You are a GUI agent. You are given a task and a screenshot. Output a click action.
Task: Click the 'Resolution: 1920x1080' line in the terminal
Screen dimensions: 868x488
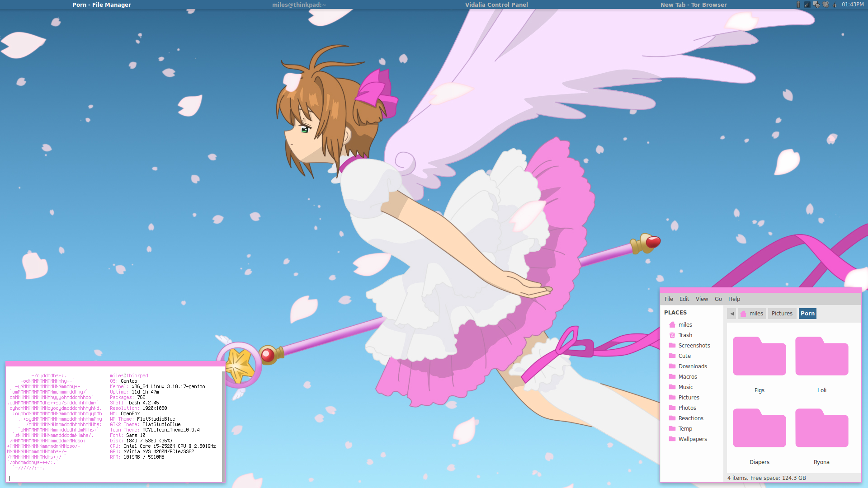pyautogui.click(x=138, y=408)
